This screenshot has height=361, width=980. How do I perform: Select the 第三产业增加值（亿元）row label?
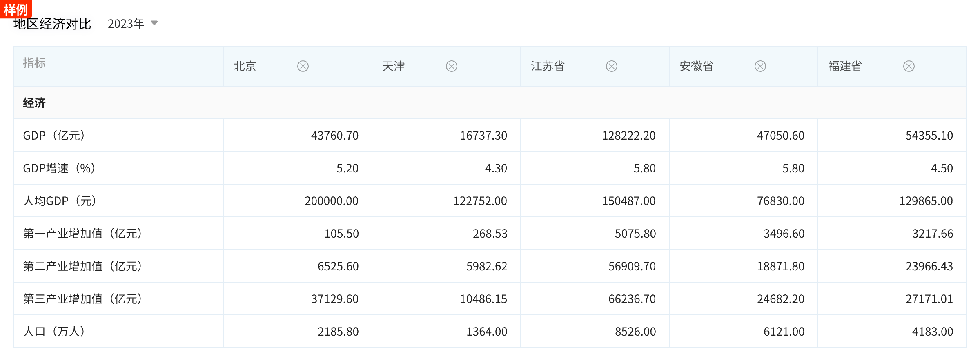coord(82,299)
